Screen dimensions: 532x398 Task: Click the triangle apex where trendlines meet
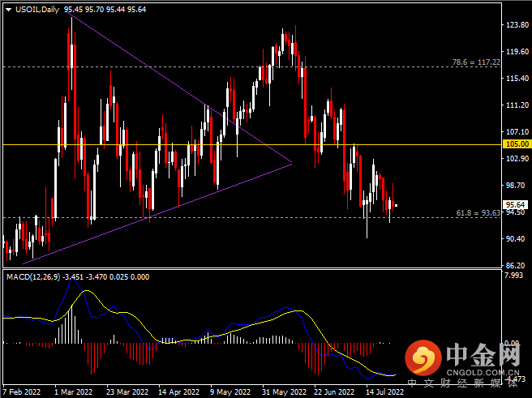291,164
